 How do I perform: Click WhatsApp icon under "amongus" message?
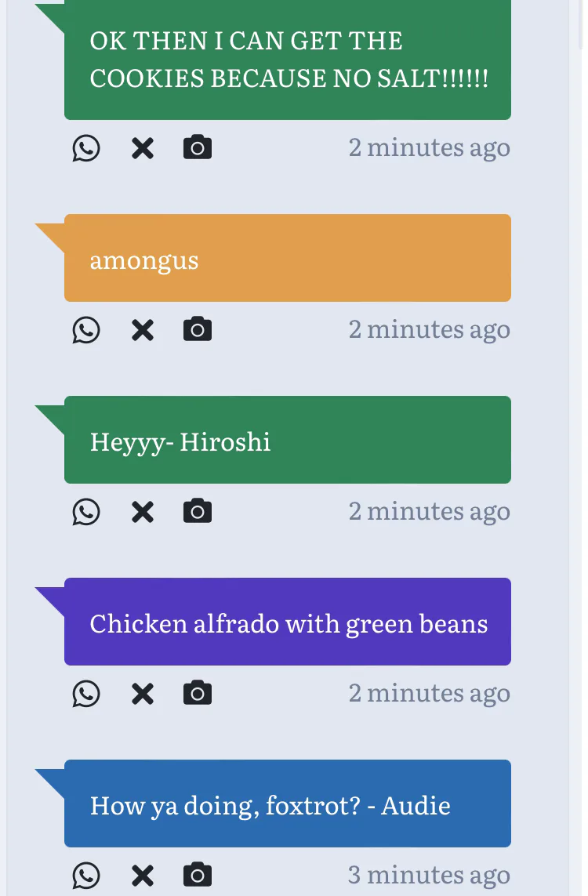[x=86, y=329]
